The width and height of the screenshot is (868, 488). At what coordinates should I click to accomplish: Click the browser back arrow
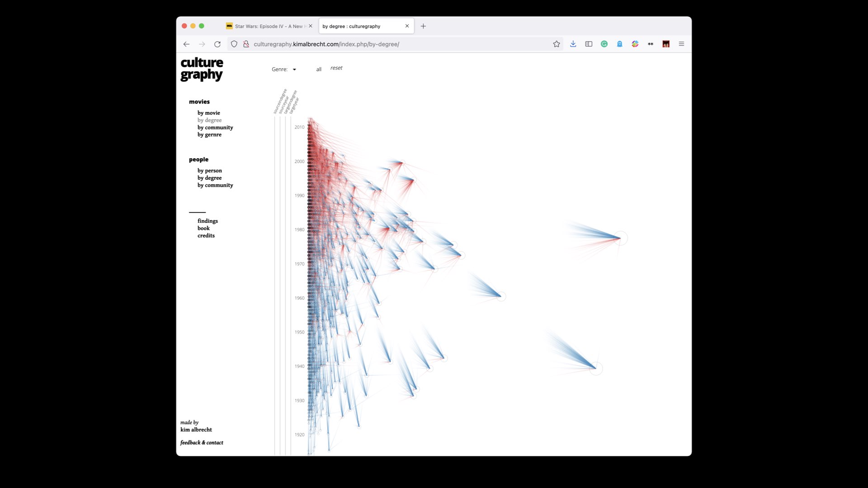tap(186, 44)
